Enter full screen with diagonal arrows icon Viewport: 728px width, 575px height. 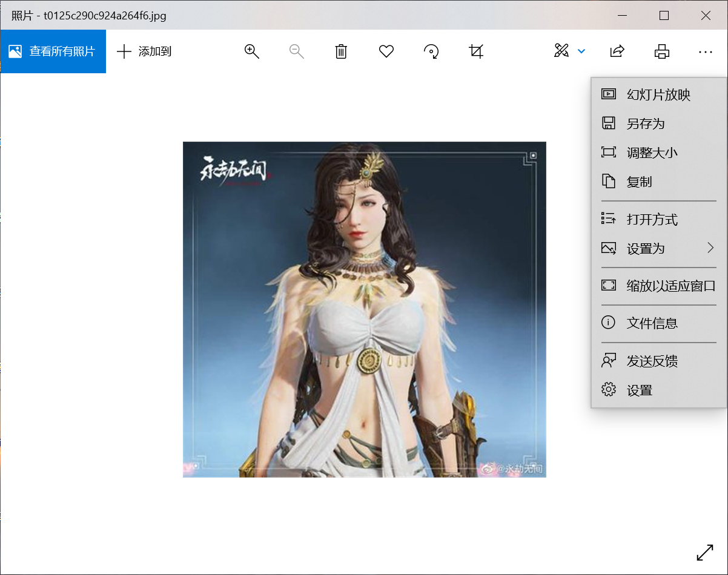(705, 552)
